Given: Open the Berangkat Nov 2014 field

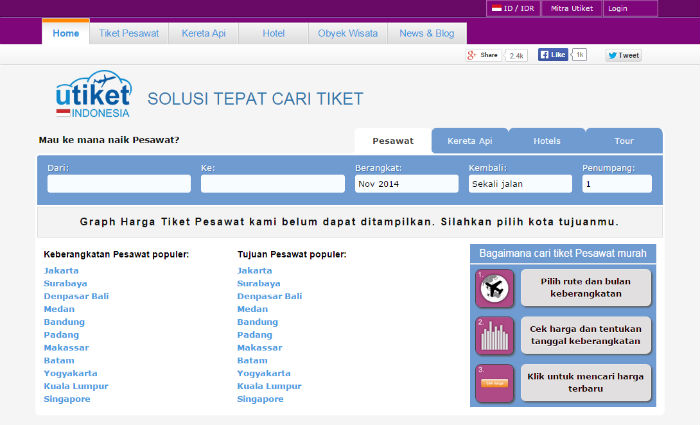Looking at the screenshot, I should tap(406, 184).
